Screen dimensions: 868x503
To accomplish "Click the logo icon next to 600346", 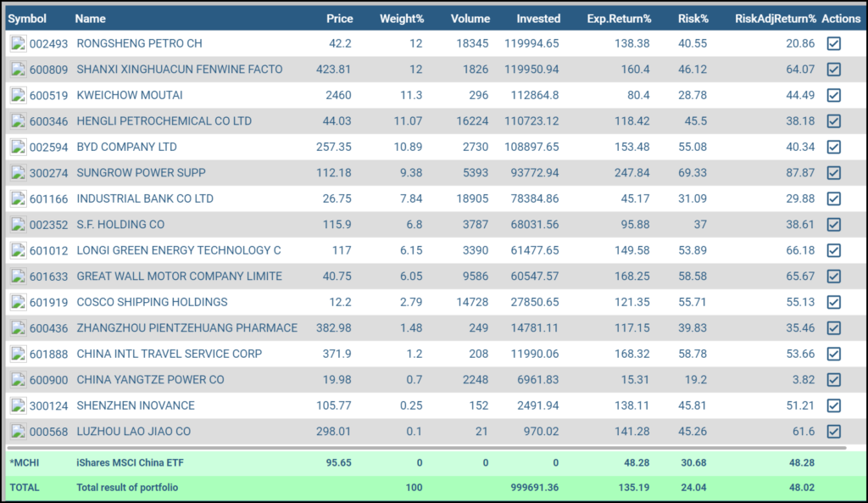I will pos(18,120).
